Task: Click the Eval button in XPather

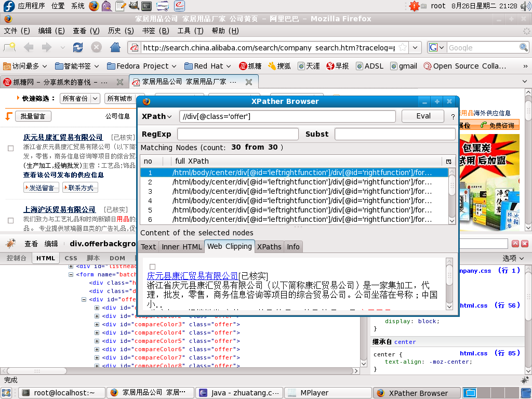Action: point(423,116)
